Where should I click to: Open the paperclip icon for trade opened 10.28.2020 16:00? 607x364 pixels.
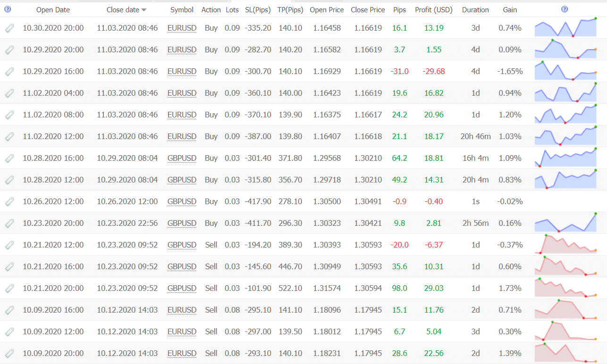tap(9, 158)
